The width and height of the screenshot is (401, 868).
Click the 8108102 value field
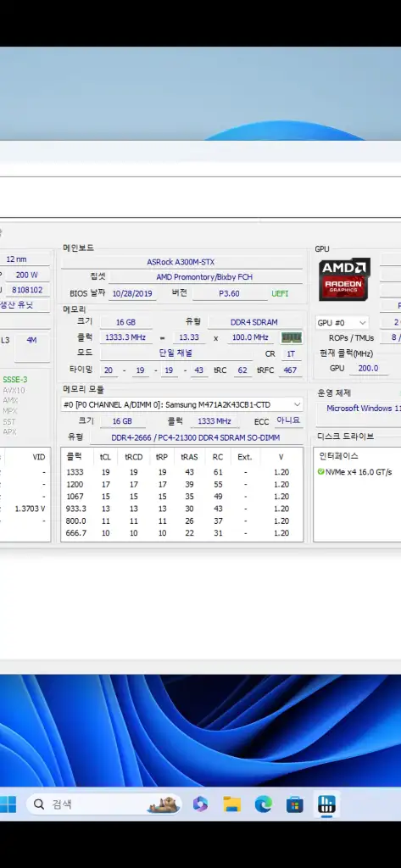[x=27, y=290]
